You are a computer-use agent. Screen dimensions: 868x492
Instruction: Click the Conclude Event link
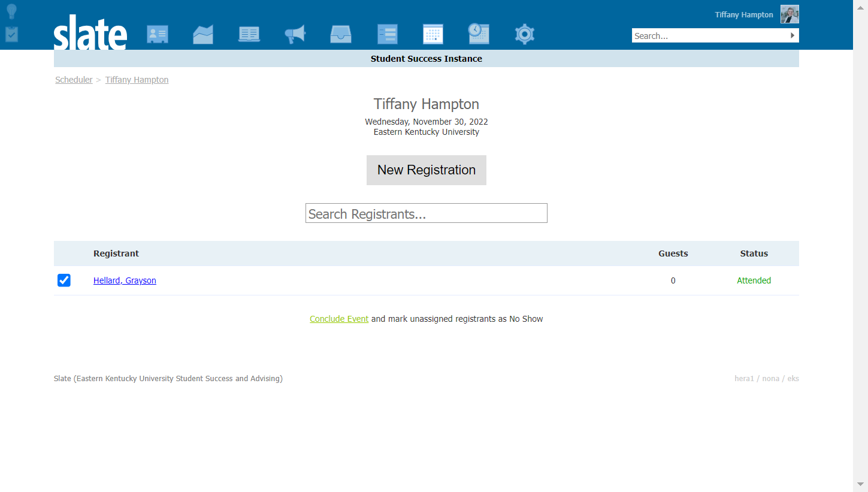point(339,319)
